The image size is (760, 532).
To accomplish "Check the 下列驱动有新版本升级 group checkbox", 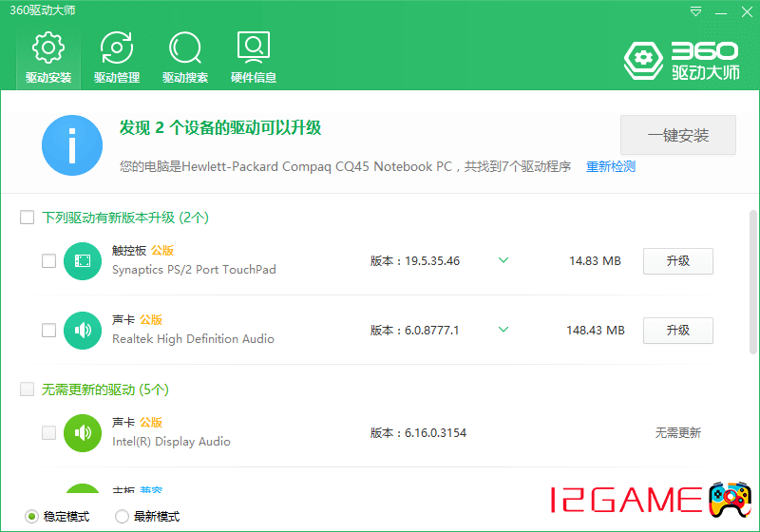I will point(28,217).
